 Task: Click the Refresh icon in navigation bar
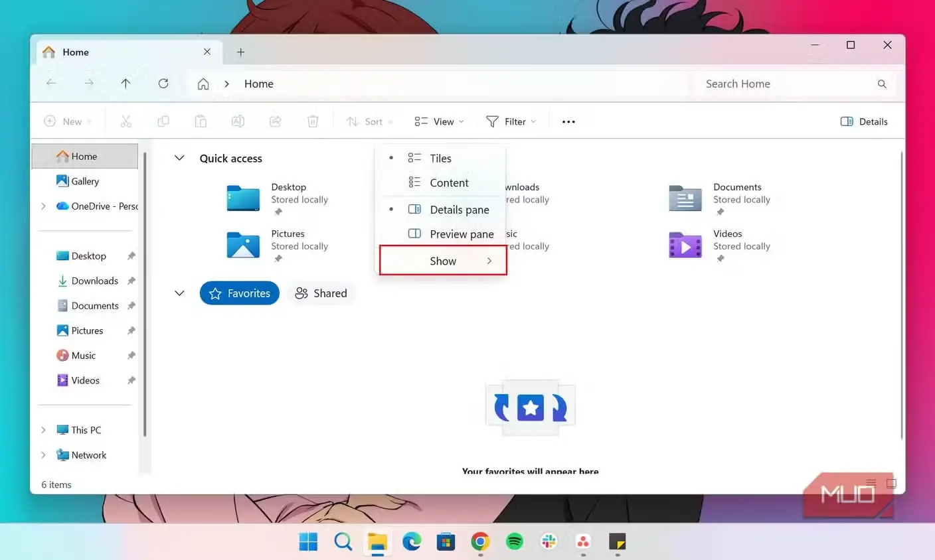163,84
